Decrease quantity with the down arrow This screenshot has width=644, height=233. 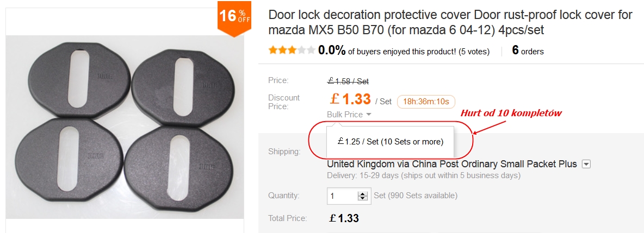coord(362,198)
